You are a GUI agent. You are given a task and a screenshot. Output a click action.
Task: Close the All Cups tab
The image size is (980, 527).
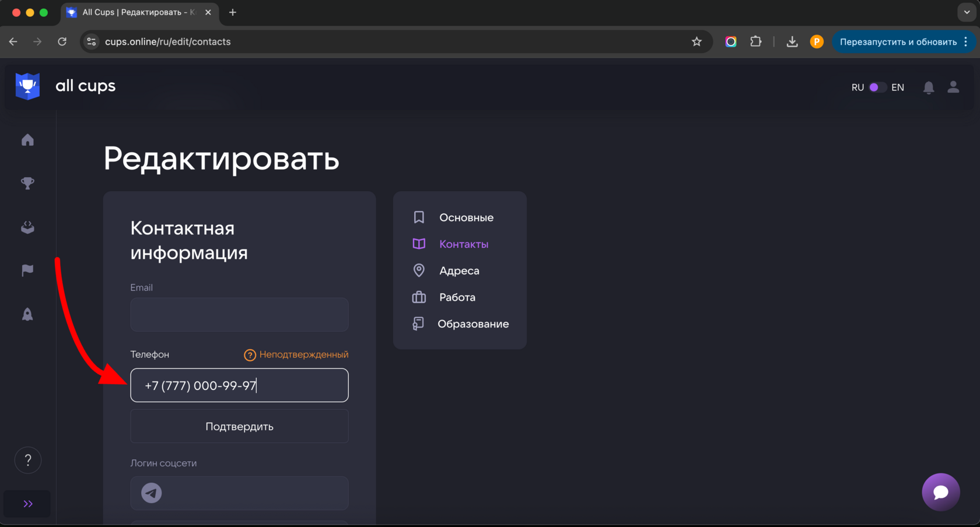pyautogui.click(x=208, y=12)
